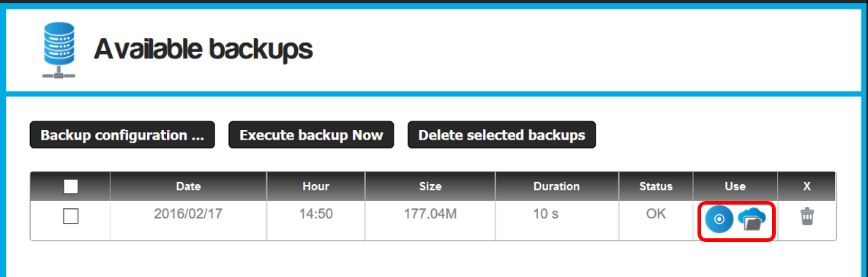868x277 pixels.
Task: Check the box for the 2016/02/17 backup
Action: click(x=71, y=216)
